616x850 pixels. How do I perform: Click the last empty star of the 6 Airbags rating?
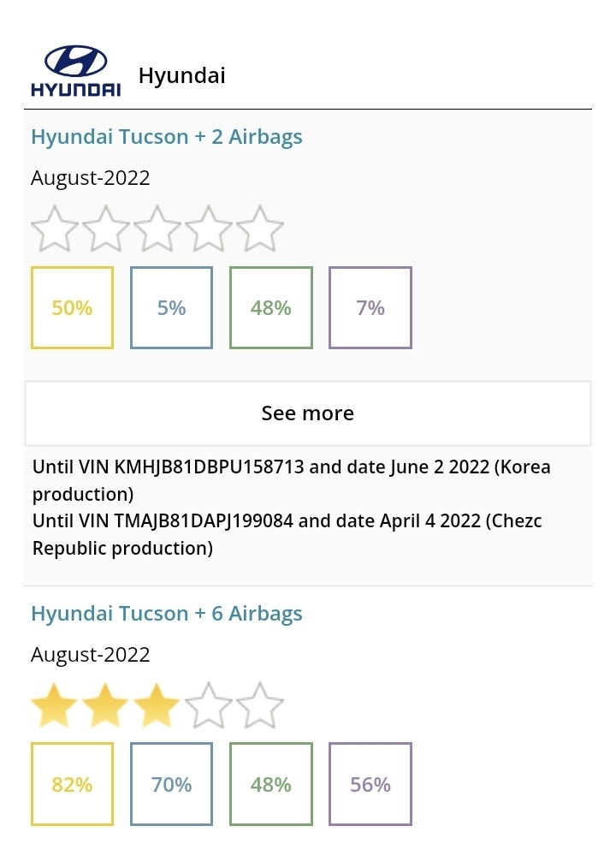260,704
